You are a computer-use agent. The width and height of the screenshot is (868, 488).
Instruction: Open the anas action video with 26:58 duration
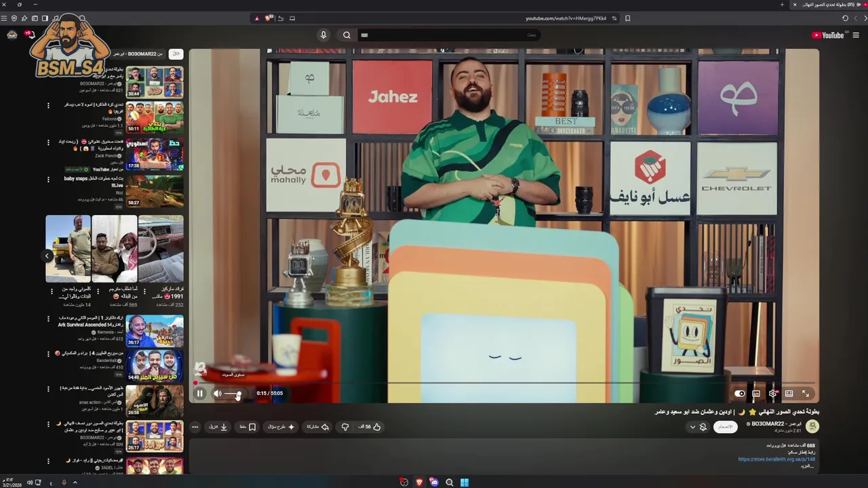tap(155, 401)
